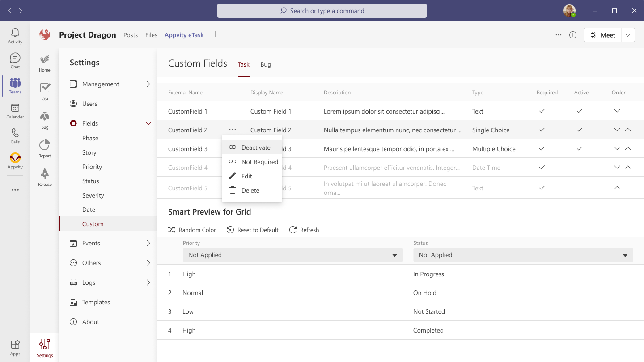Select Deactivate from the context menu

tap(256, 147)
